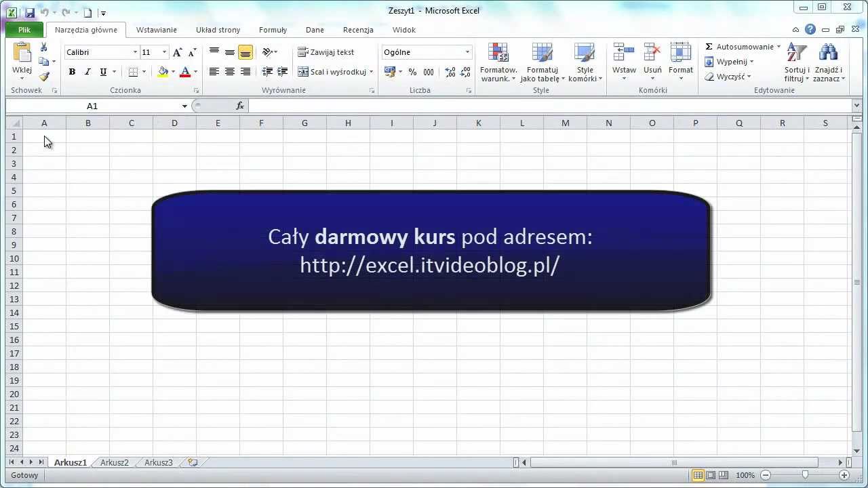
Task: Click the Help question mark icon
Action: tap(810, 29)
